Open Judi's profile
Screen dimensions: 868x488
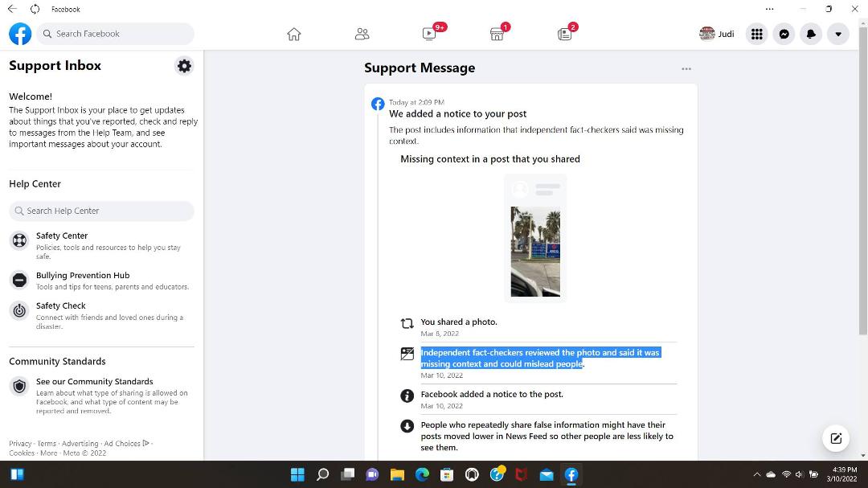point(717,34)
